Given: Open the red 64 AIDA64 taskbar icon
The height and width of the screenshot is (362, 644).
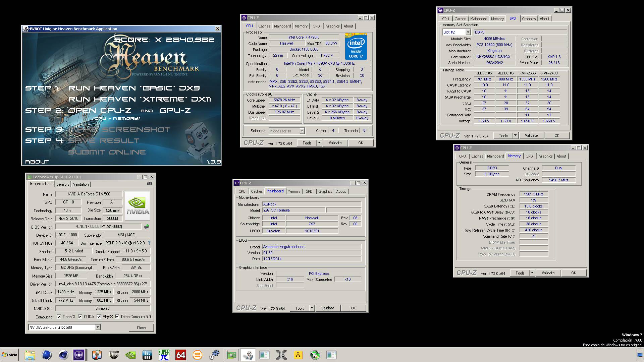Looking at the screenshot, I should 181,355.
